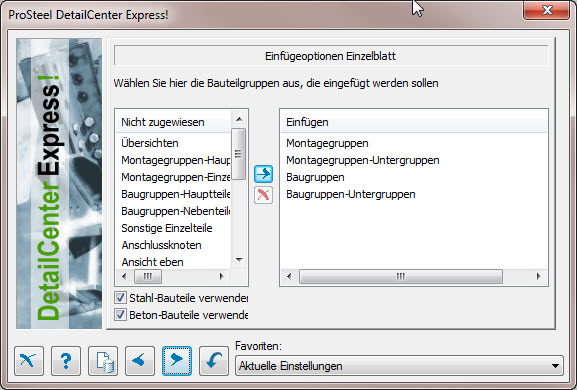Viewport: 577px width, 390px height.
Task: Click the left list's scroll up arrow
Action: [239, 119]
